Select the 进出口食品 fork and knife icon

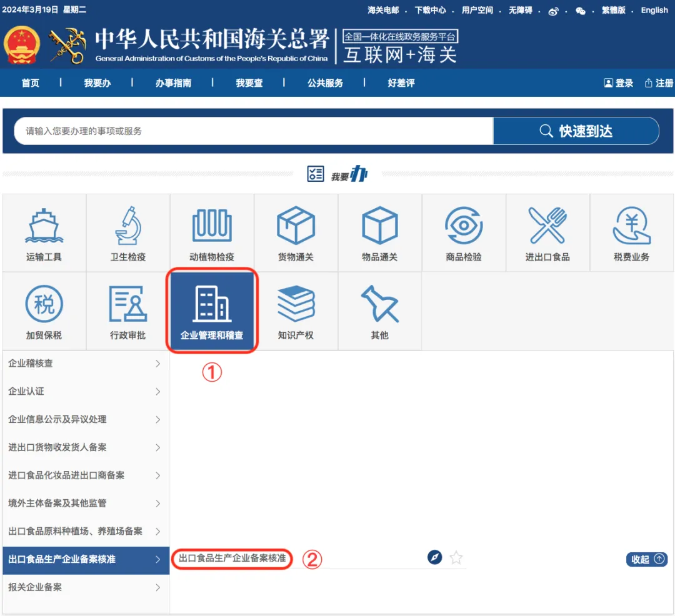[x=547, y=233]
